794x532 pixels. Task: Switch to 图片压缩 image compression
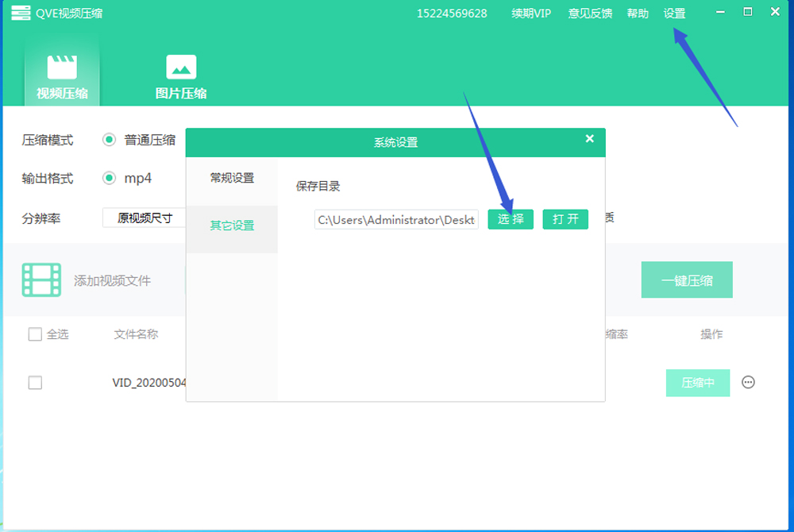click(181, 76)
